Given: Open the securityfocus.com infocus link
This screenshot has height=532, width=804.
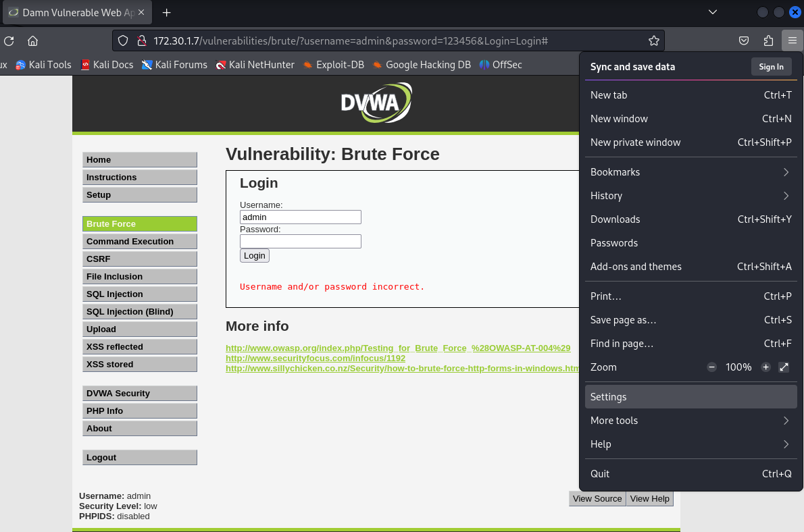Looking at the screenshot, I should pos(316,358).
